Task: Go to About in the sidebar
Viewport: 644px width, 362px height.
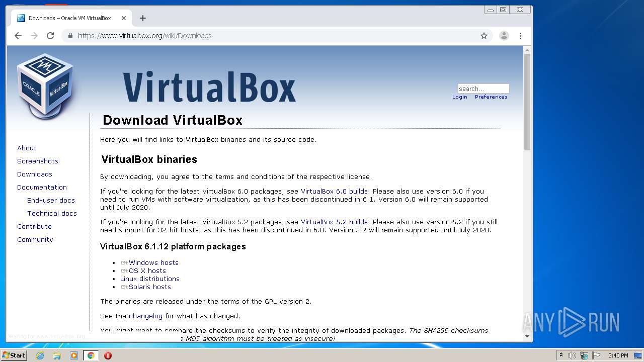Action: [27, 148]
